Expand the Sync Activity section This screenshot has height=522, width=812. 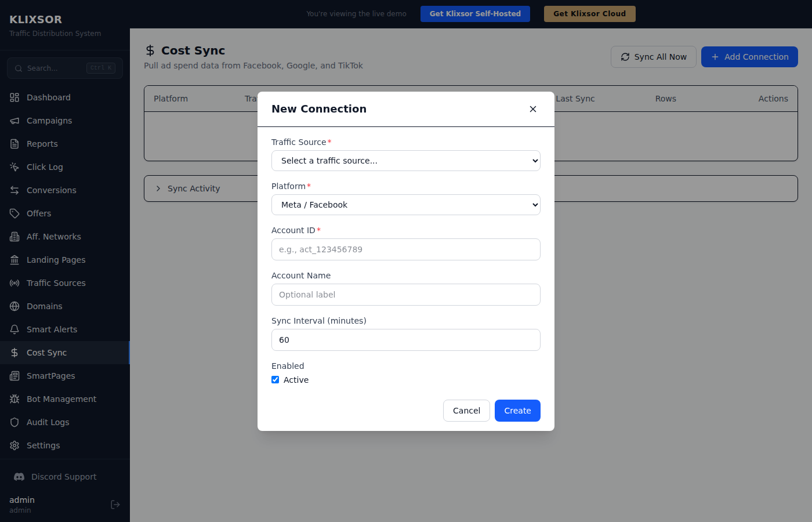pyautogui.click(x=194, y=188)
